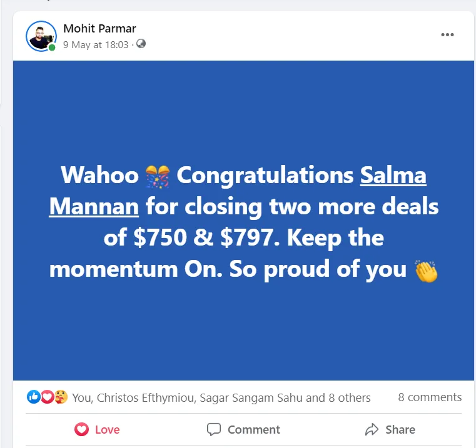Click the care hug reaction icon
Screen dimensions: 476x448
pyautogui.click(x=61, y=397)
